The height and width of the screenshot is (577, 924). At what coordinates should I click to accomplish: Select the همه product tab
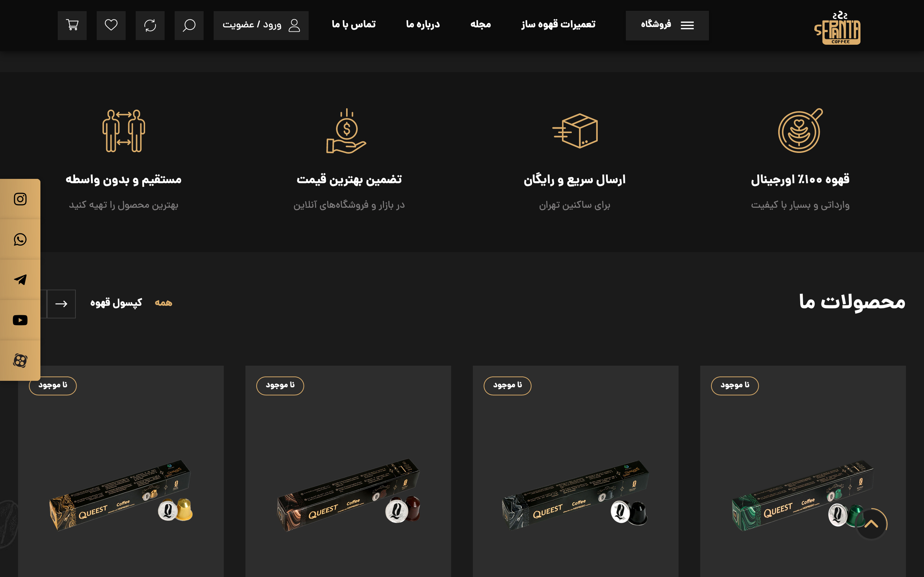pos(164,303)
